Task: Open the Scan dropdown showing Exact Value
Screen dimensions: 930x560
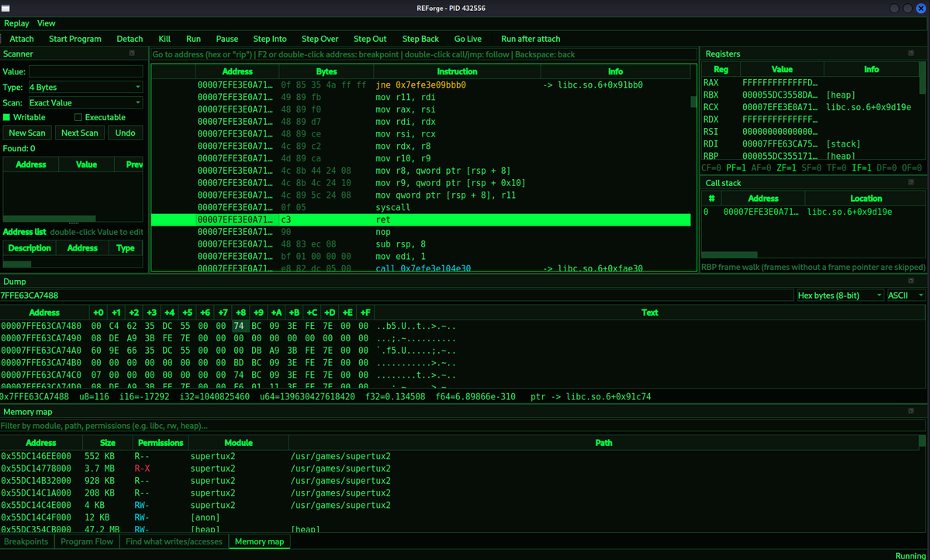Action: [x=85, y=102]
